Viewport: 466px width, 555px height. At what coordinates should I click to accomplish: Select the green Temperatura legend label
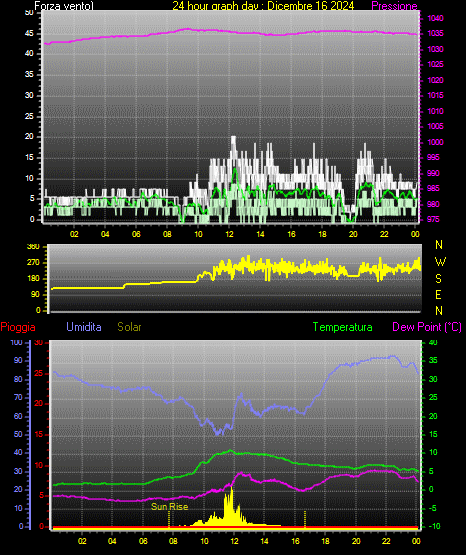pos(343,327)
